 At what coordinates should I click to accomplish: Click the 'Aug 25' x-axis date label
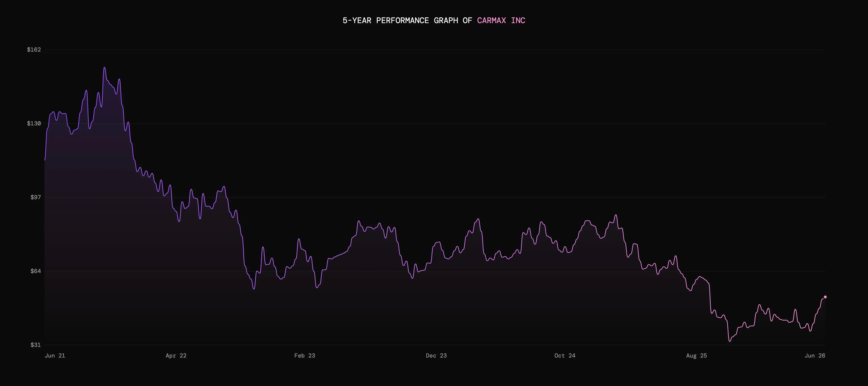tap(696, 356)
